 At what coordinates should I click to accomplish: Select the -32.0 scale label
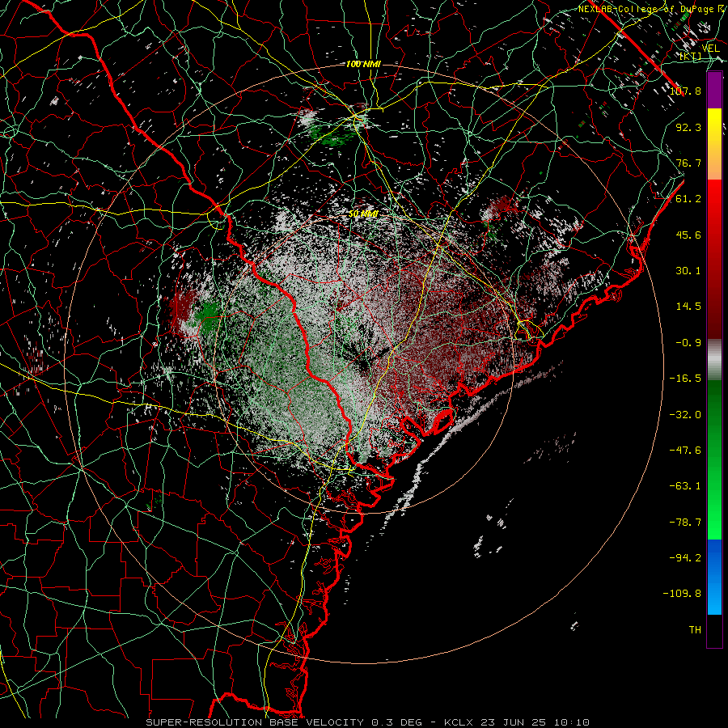685,415
